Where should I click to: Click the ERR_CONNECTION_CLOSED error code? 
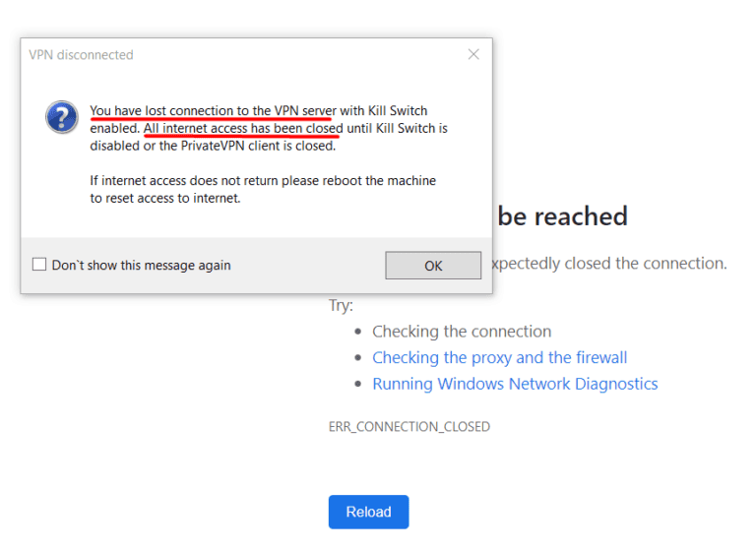pyautogui.click(x=409, y=427)
